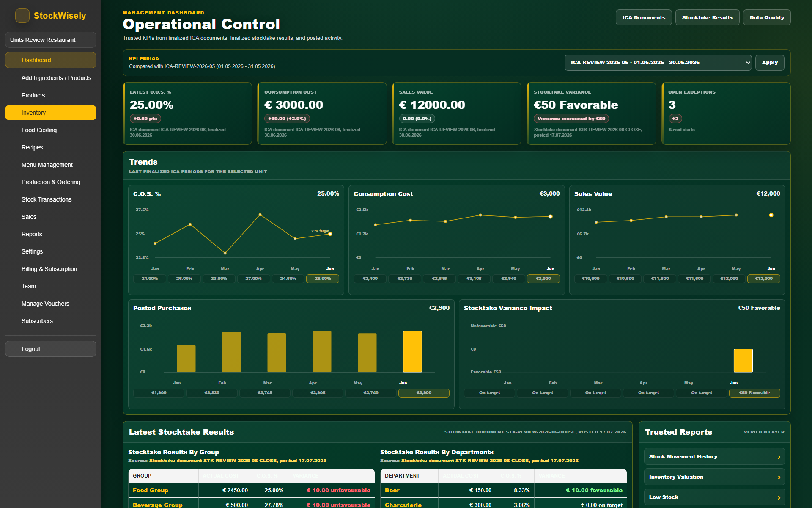Open Settings section
This screenshot has height=508, width=812.
pyautogui.click(x=51, y=251)
